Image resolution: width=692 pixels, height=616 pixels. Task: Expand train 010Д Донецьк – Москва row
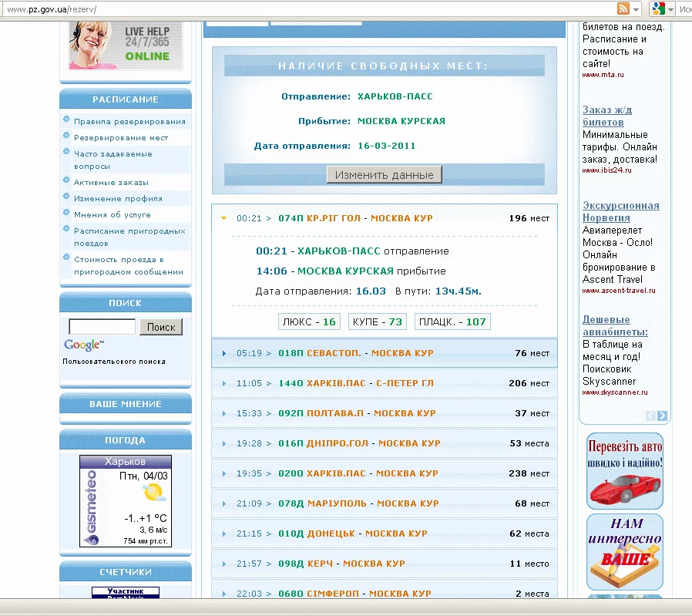(385, 534)
